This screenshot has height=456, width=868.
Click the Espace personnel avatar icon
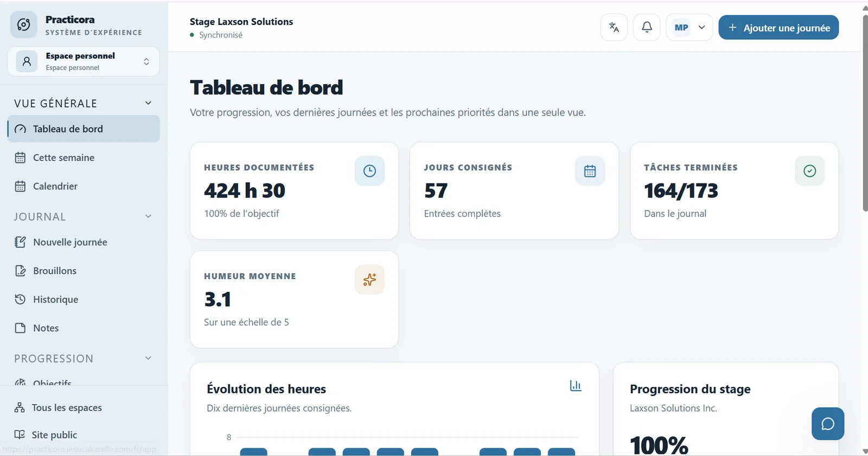click(27, 61)
